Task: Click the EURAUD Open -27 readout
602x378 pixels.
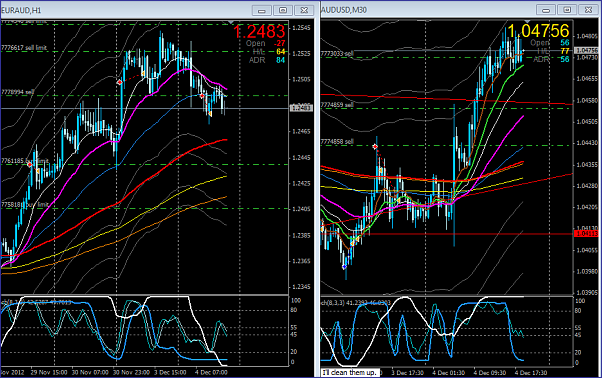Action: [266, 43]
